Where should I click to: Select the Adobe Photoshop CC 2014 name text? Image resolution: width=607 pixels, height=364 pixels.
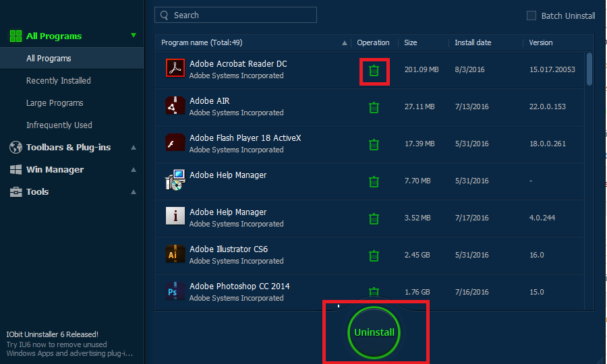click(x=239, y=286)
